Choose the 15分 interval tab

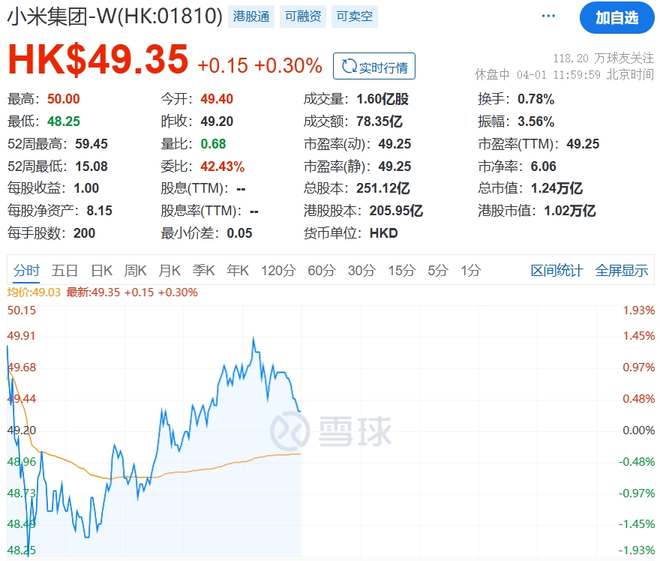pos(401,270)
